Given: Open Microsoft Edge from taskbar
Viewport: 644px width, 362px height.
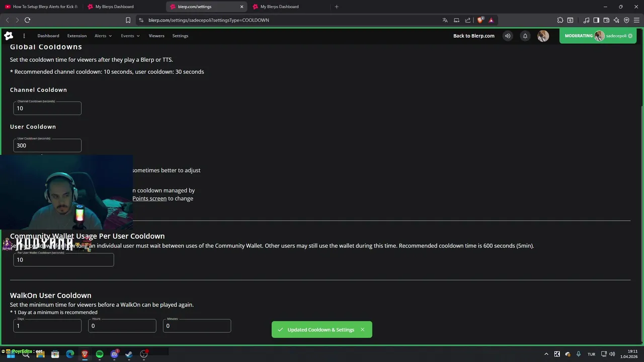Looking at the screenshot, I should 70,354.
